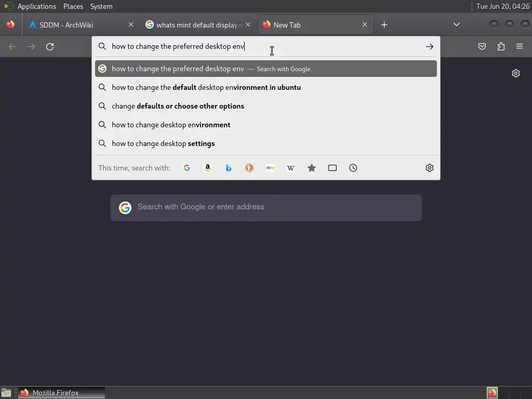Expand the List all tabs chevron
The width and height of the screenshot is (532, 399).
(x=457, y=24)
